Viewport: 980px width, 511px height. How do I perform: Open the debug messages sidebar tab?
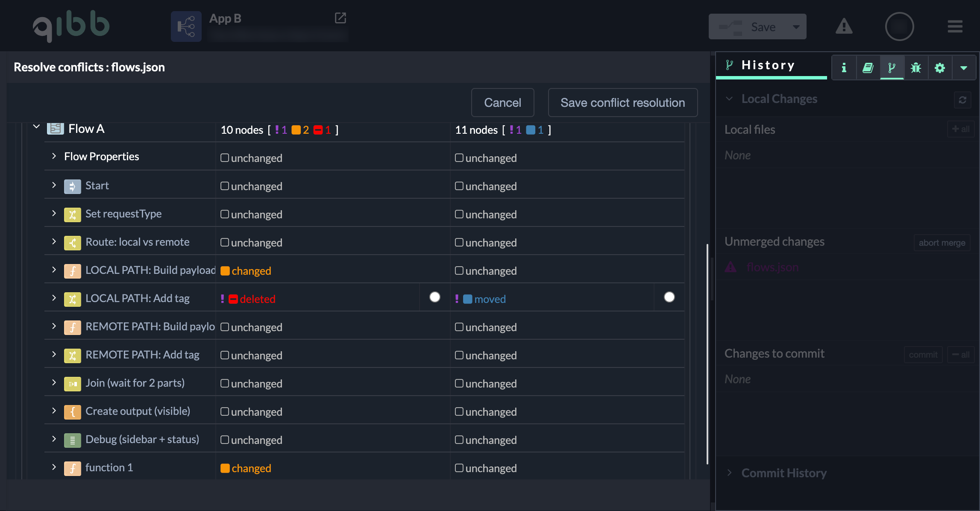click(x=915, y=68)
